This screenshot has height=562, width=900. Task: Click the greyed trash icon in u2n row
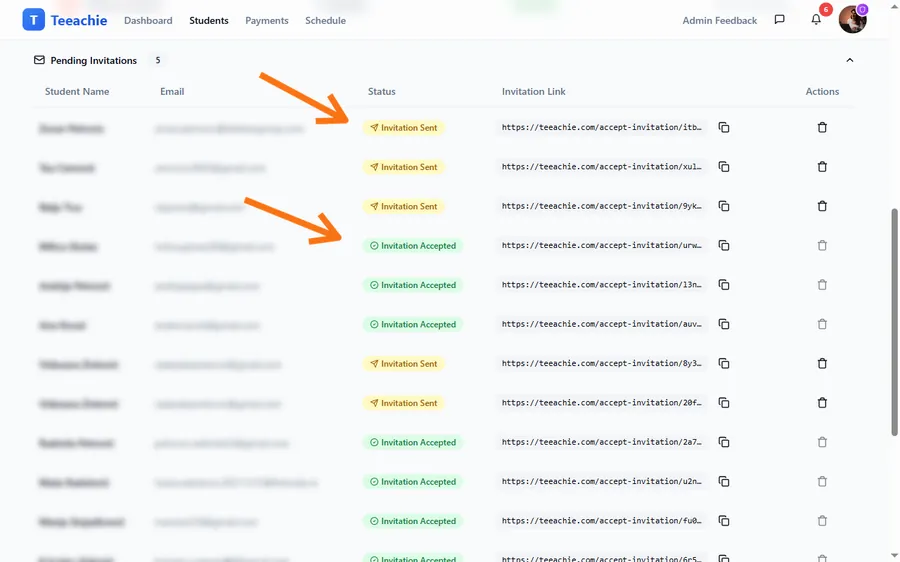coord(822,482)
